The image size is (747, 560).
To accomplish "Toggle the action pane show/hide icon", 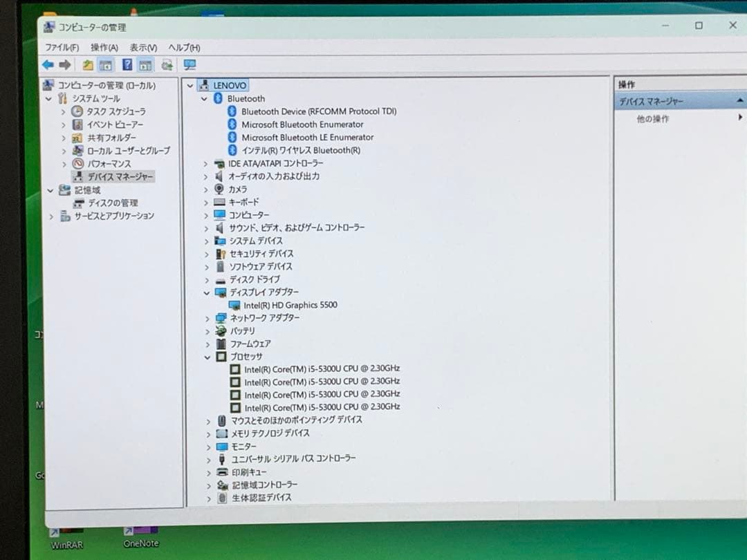I will pyautogui.click(x=144, y=64).
